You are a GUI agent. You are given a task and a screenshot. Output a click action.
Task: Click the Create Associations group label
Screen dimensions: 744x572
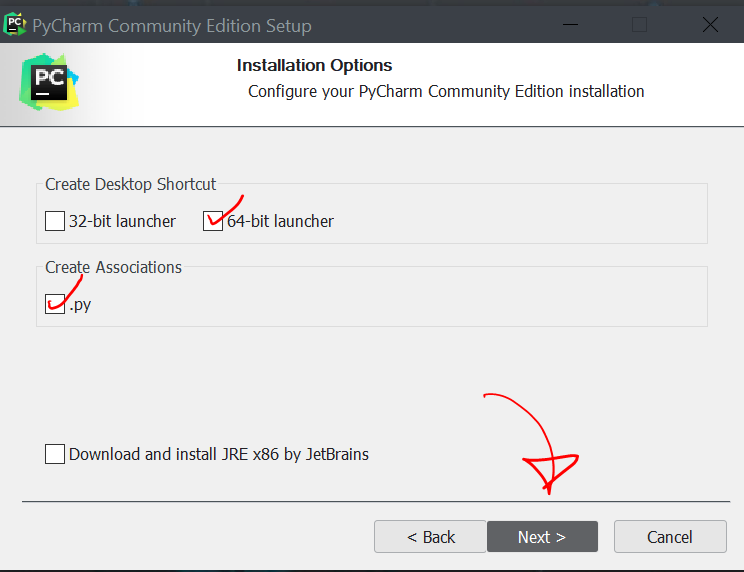point(113,267)
